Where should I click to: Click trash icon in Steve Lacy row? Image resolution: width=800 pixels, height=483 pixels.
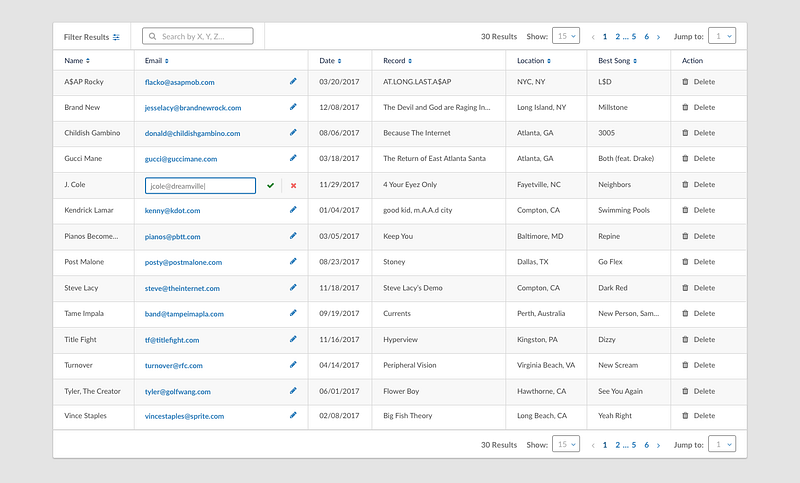click(685, 288)
